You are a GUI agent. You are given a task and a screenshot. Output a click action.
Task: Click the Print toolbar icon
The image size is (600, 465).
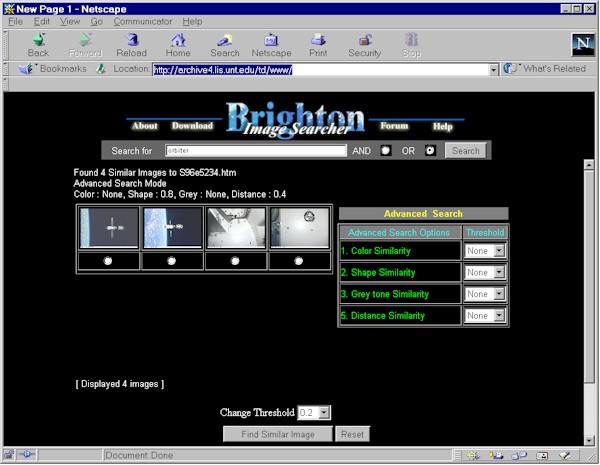[318, 44]
